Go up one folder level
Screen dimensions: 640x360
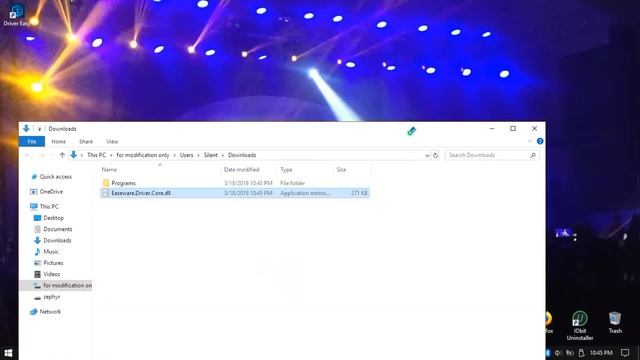pos(62,155)
